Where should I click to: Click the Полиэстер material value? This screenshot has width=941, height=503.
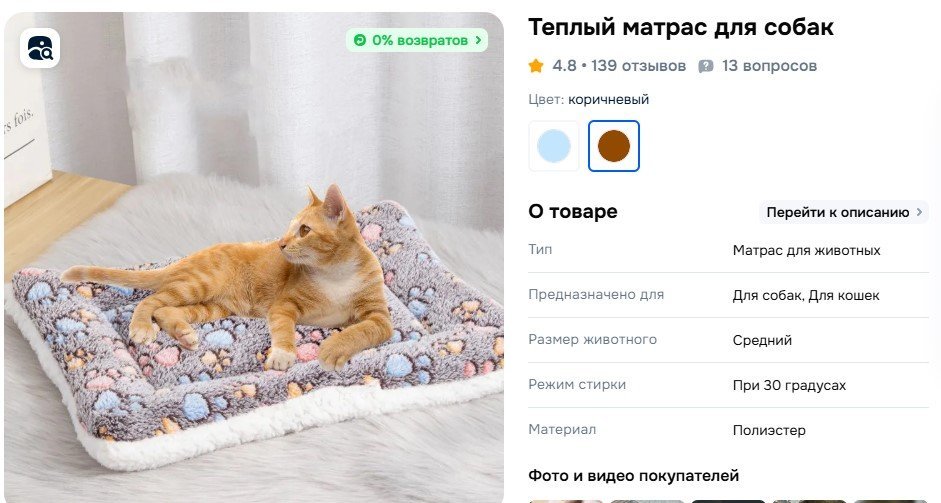(x=769, y=430)
